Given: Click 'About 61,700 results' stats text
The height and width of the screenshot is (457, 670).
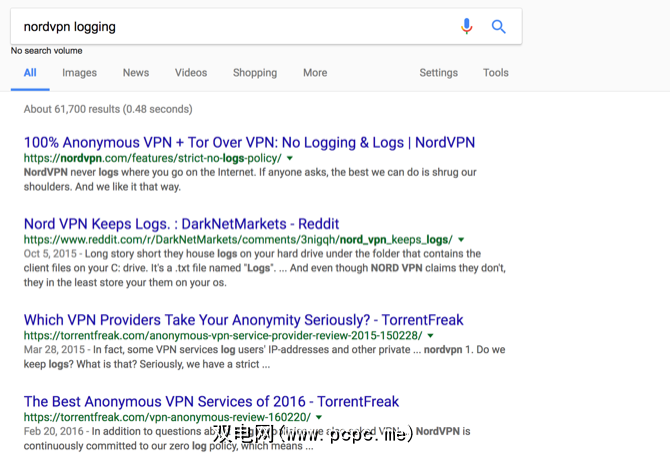Looking at the screenshot, I should tap(108, 109).
